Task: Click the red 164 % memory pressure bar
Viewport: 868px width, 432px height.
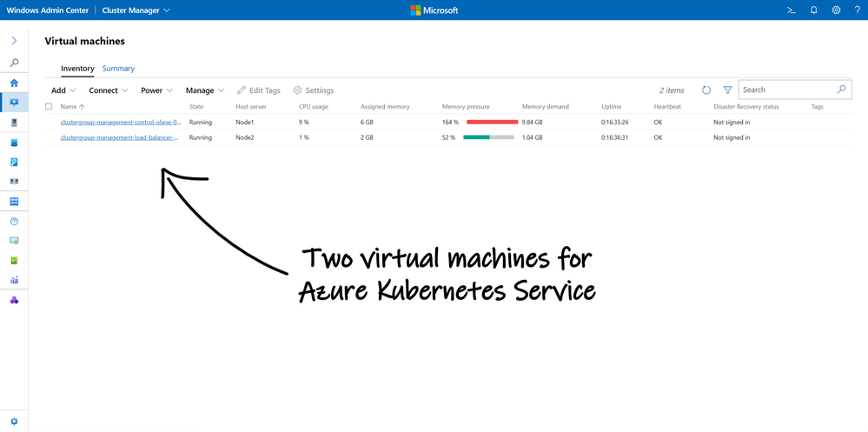Action: [492, 122]
